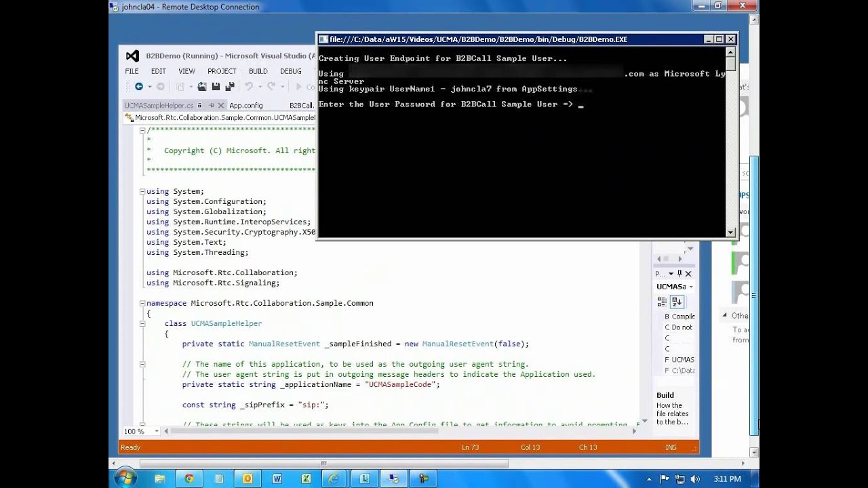Click the Ln 73 status indicator
This screenshot has width=868, height=488.
[471, 447]
